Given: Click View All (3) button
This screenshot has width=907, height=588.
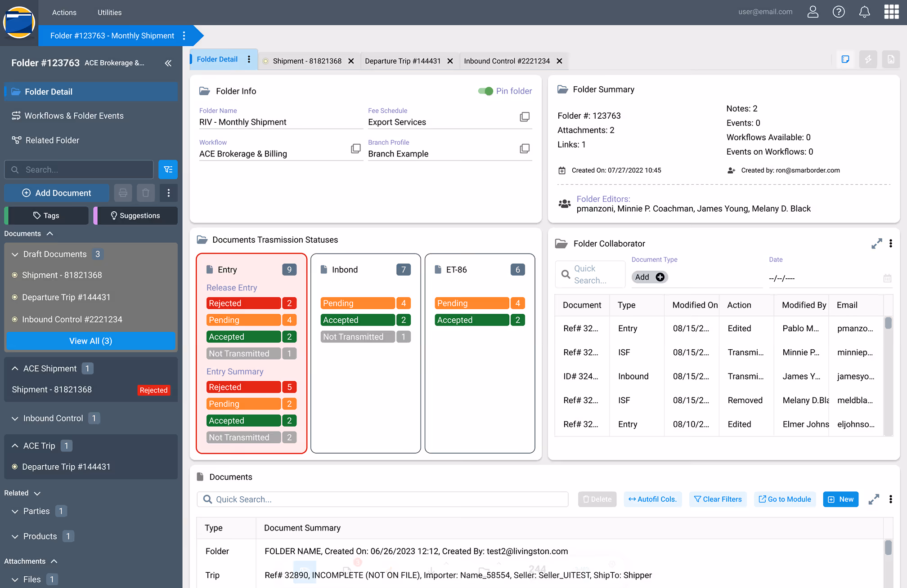Looking at the screenshot, I should coord(91,341).
